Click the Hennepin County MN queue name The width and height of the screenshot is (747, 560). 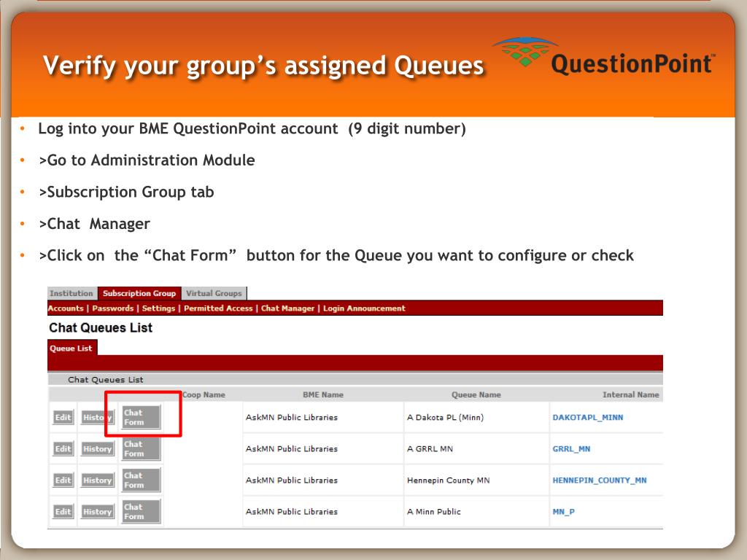[449, 481]
